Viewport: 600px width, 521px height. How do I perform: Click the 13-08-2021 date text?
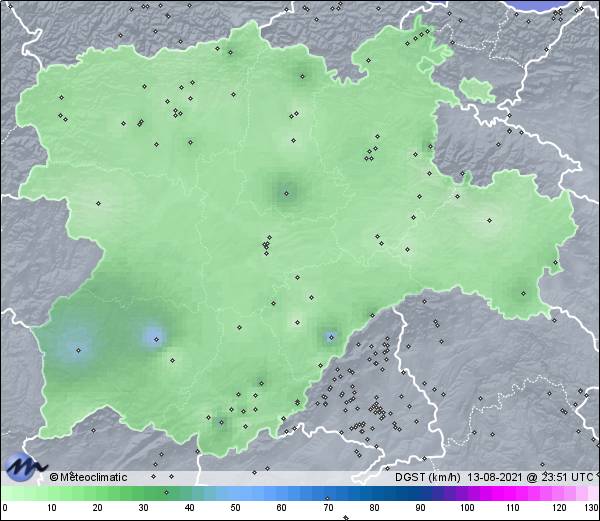coord(495,477)
